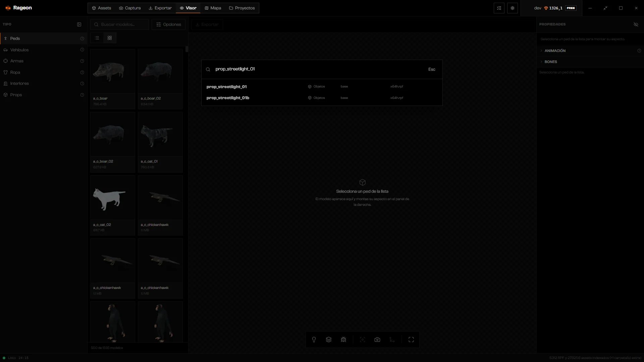
Task: Click help icon next to Armas
Action: pos(82,61)
